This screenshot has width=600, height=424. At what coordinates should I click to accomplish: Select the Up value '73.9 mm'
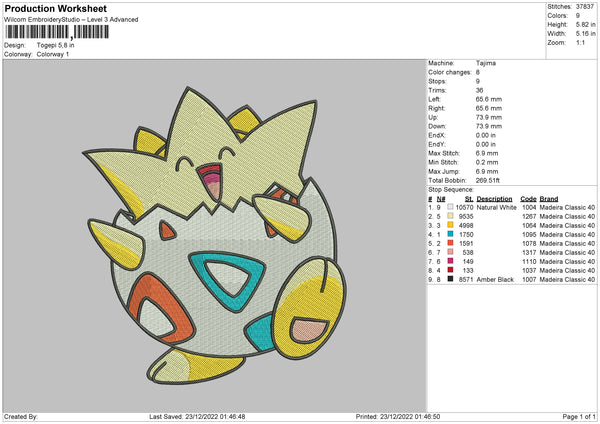click(489, 117)
